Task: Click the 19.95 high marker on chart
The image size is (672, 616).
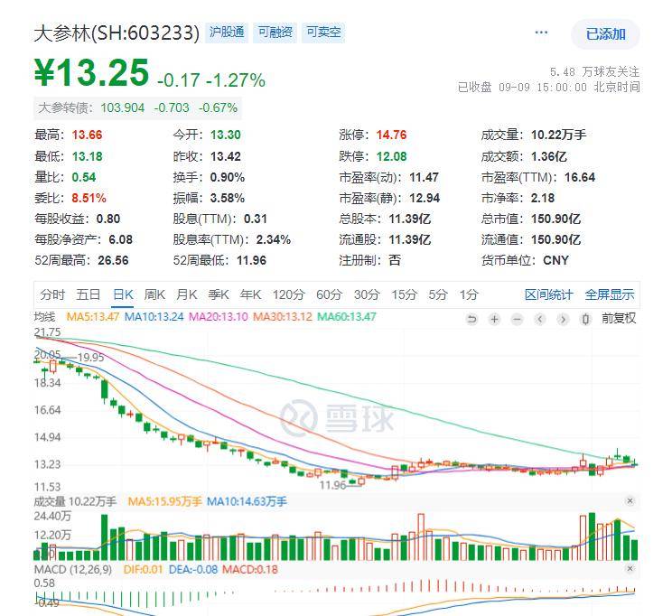Action: pyautogui.click(x=90, y=358)
